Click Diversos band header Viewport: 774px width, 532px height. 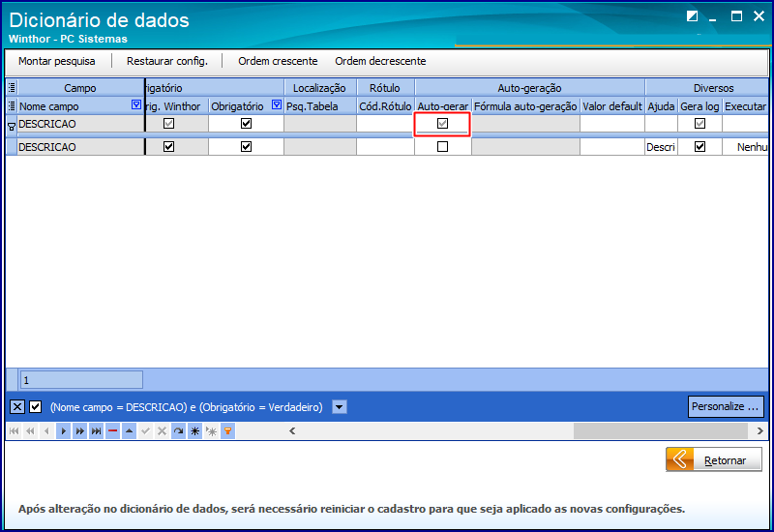[x=707, y=88]
